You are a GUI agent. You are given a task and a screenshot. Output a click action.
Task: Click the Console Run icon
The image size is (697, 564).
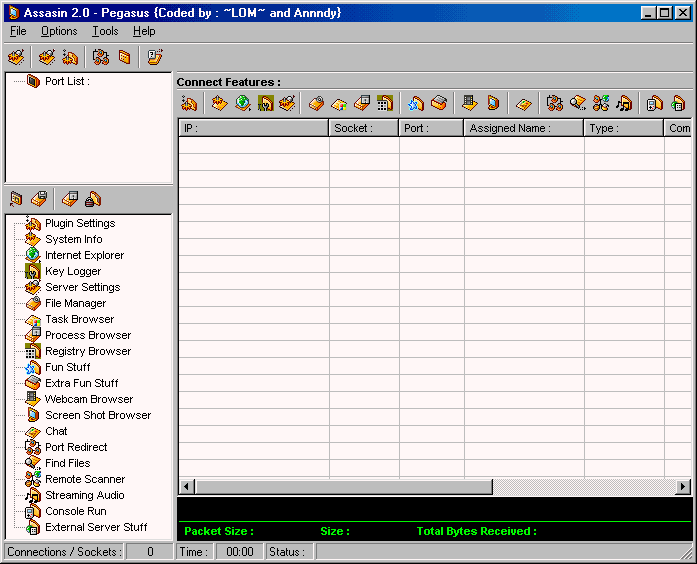point(32,511)
